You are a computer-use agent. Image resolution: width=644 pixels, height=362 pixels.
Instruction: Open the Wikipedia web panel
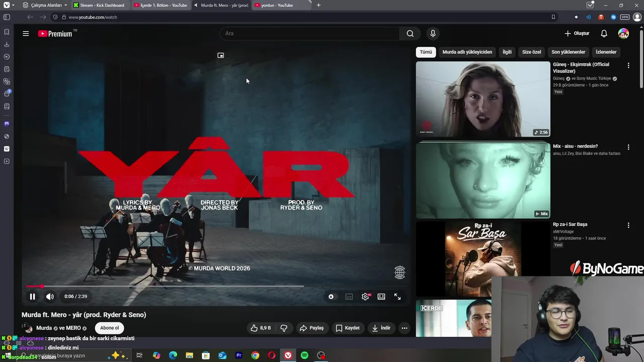7,149
